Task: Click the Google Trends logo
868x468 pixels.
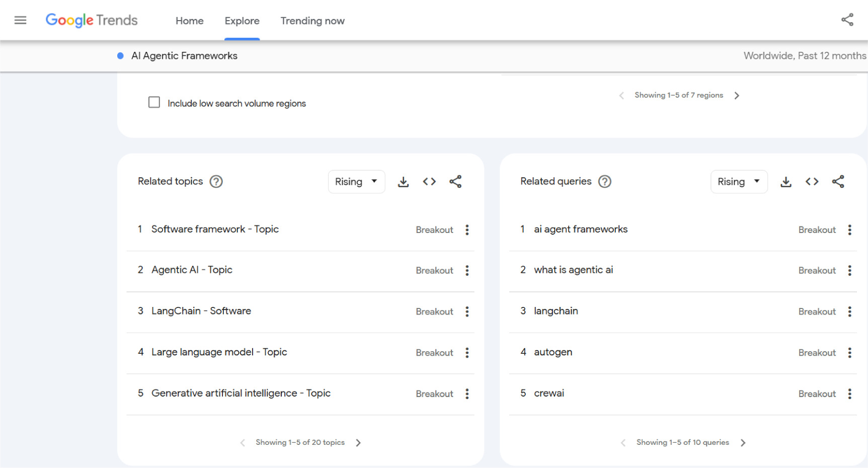Action: point(92,20)
